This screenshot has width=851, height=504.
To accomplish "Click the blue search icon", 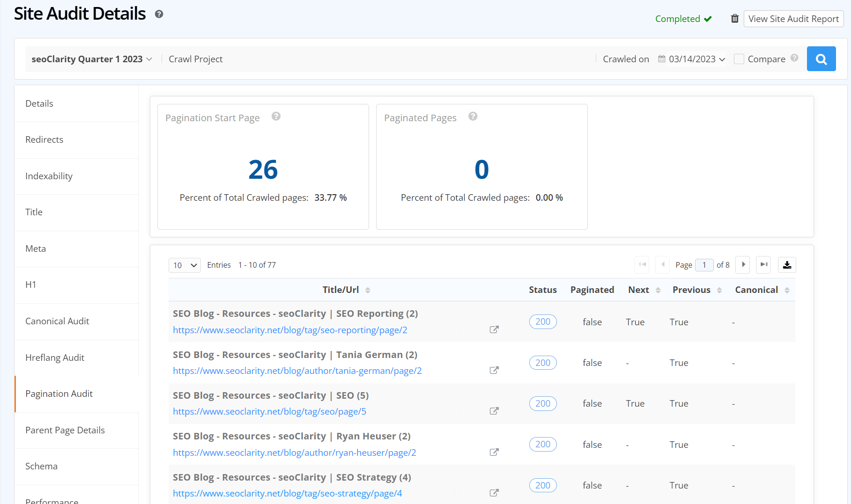I will click(x=821, y=59).
